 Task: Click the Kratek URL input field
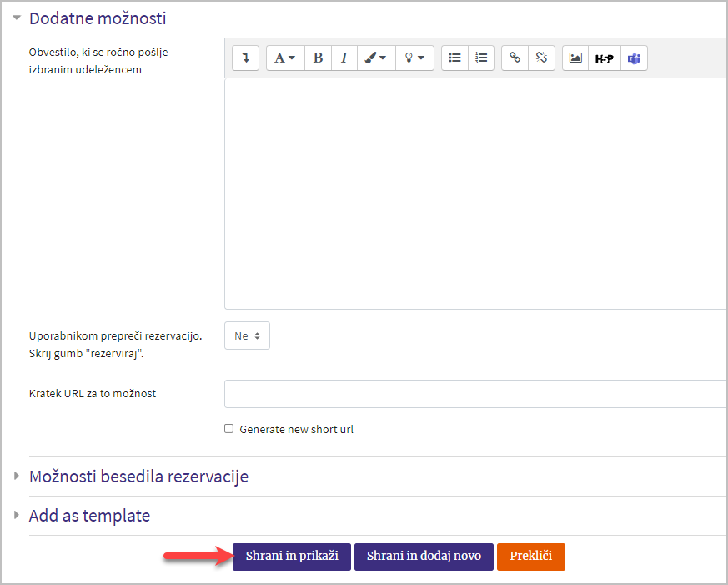pyautogui.click(x=475, y=394)
